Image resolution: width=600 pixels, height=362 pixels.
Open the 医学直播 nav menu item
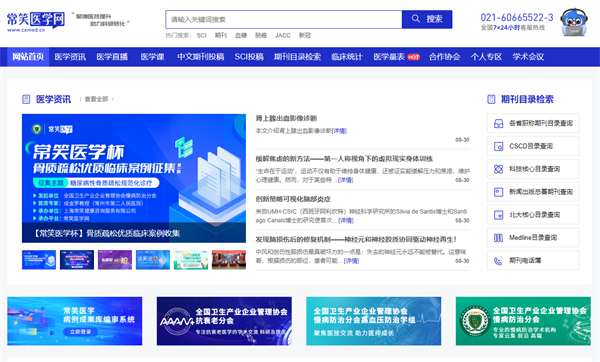click(x=112, y=57)
